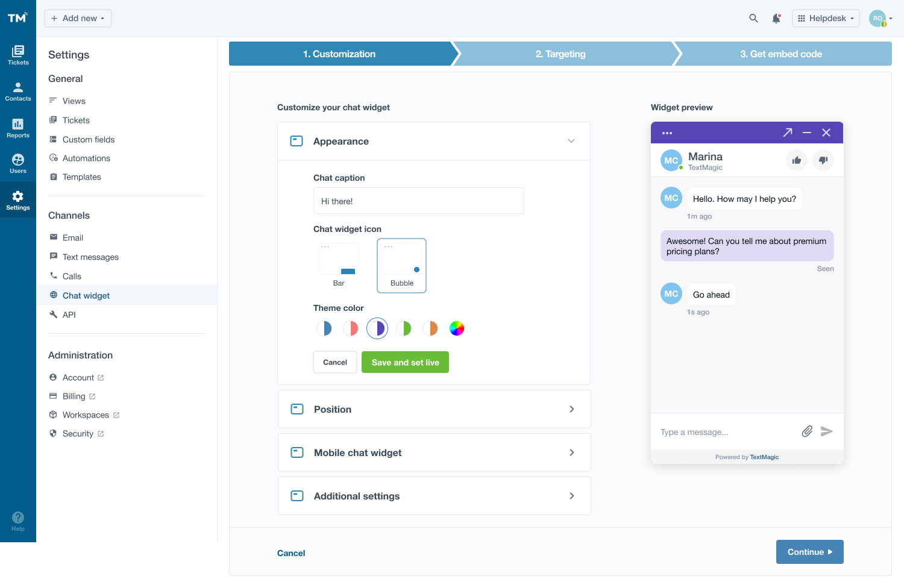Switch to the Targeting step

click(560, 54)
